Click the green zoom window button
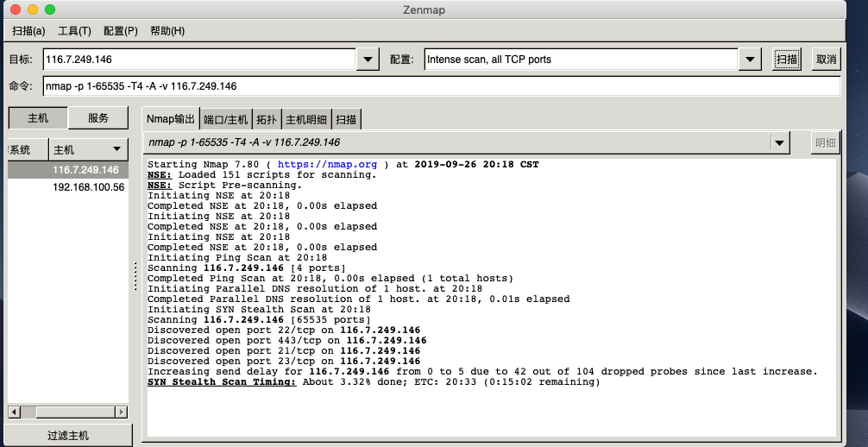The height and width of the screenshot is (447, 868). point(50,9)
